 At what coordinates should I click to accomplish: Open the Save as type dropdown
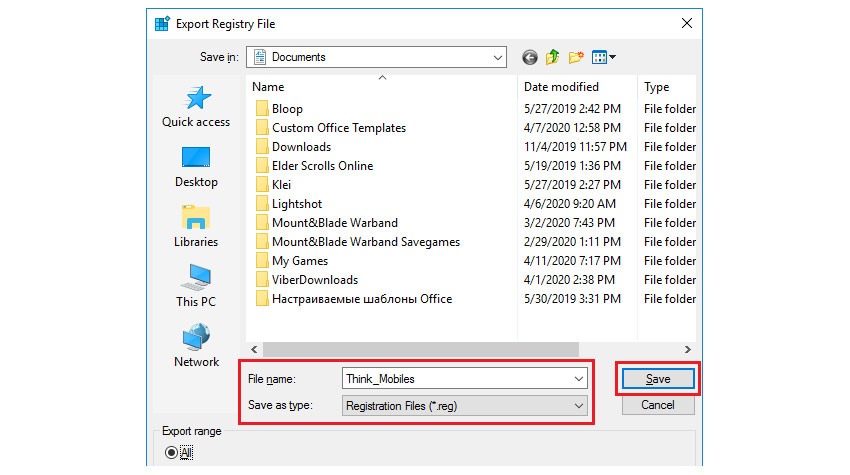(x=465, y=406)
